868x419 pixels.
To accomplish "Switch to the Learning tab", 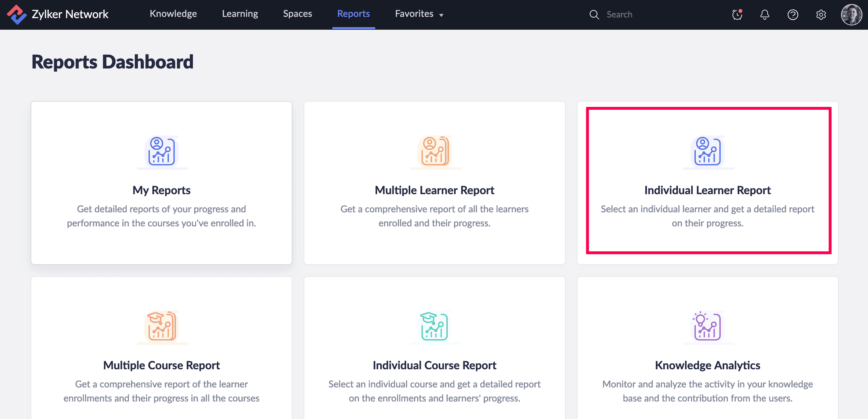I will coord(240,14).
